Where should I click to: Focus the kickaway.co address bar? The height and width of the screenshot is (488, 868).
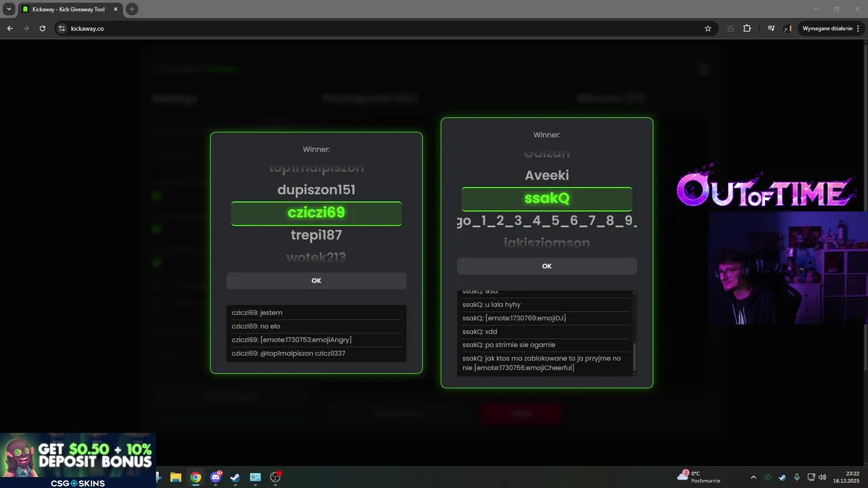[x=380, y=28]
